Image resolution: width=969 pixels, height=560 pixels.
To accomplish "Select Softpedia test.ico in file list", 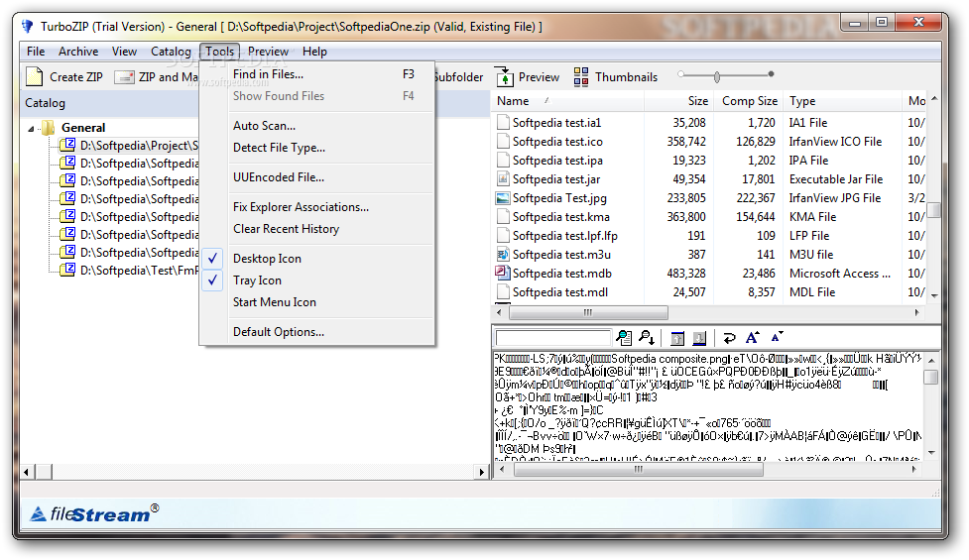I will [557, 142].
